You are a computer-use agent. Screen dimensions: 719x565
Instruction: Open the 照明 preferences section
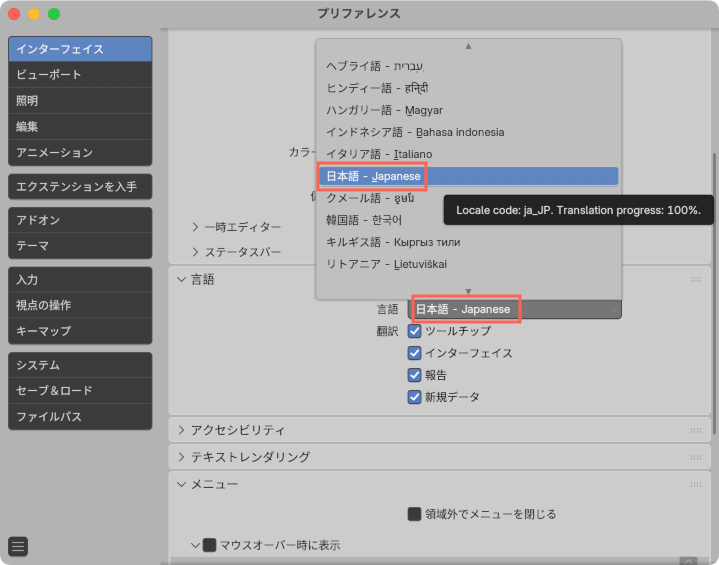[80, 100]
